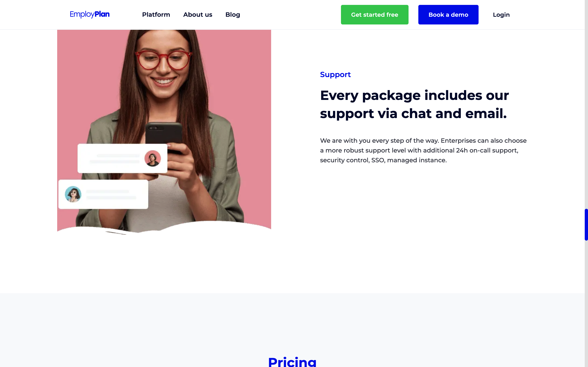Open the Platform menu item
This screenshot has width=588, height=367.
pyautogui.click(x=156, y=14)
